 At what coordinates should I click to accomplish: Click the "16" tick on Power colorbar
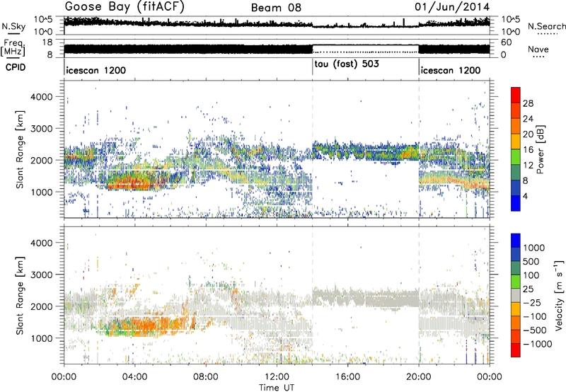(x=528, y=150)
